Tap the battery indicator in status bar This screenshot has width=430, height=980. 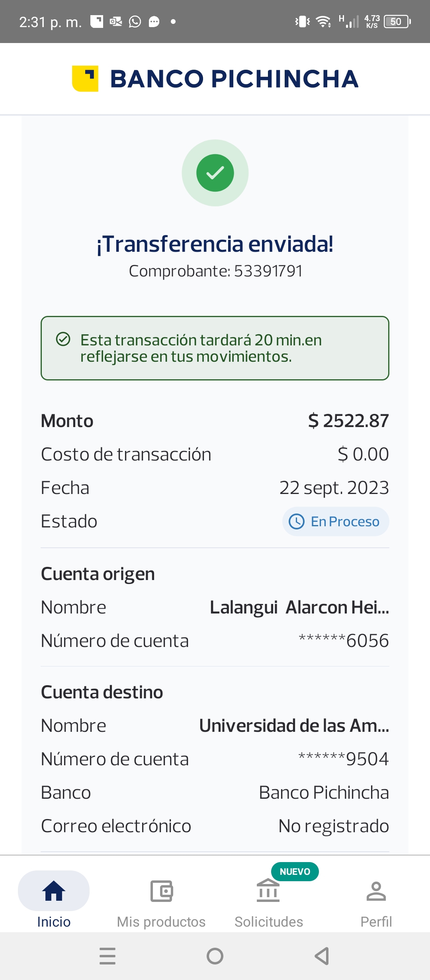[x=397, y=22]
